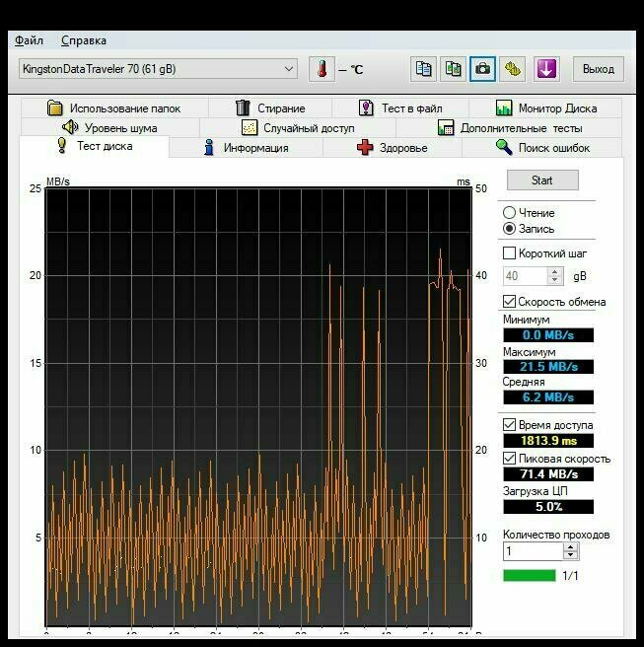Click the 5.0% CPU usage value

(x=548, y=506)
